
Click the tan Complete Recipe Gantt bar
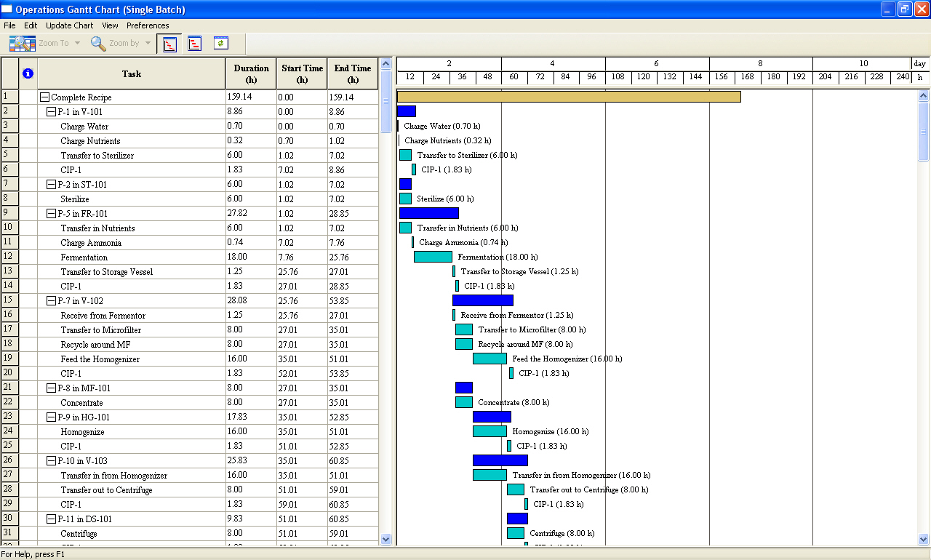click(x=569, y=97)
